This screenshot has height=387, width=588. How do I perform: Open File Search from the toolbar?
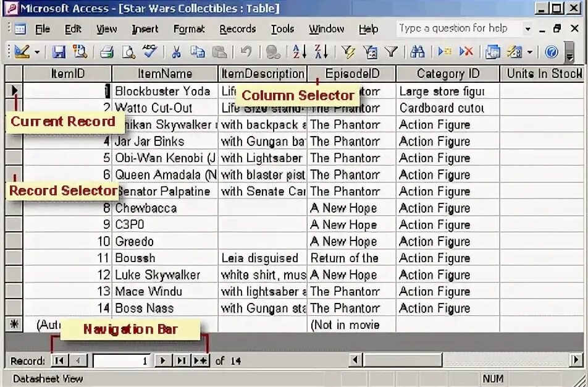(x=80, y=52)
